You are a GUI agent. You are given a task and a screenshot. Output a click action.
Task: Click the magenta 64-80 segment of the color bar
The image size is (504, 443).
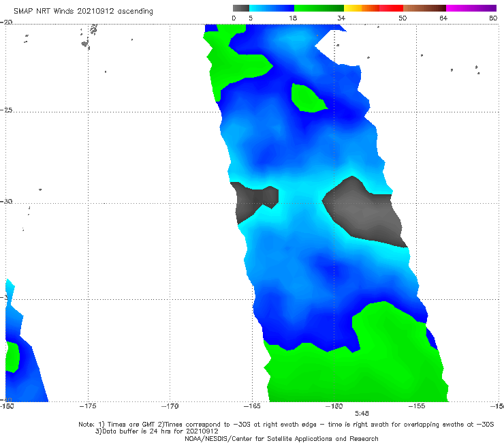coord(471,8)
